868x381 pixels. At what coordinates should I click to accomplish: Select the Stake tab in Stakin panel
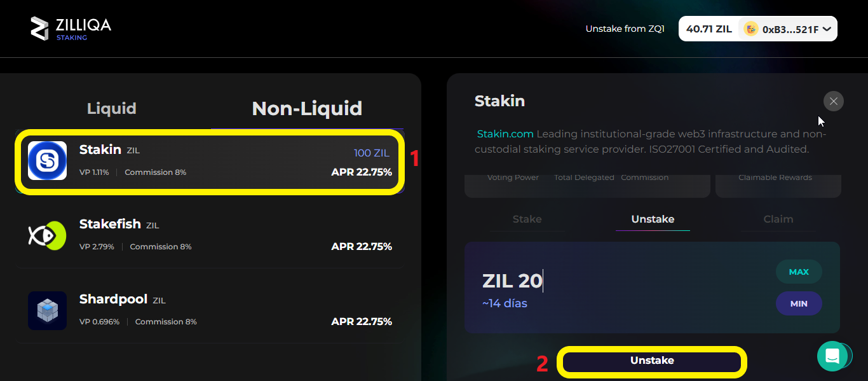(x=527, y=219)
